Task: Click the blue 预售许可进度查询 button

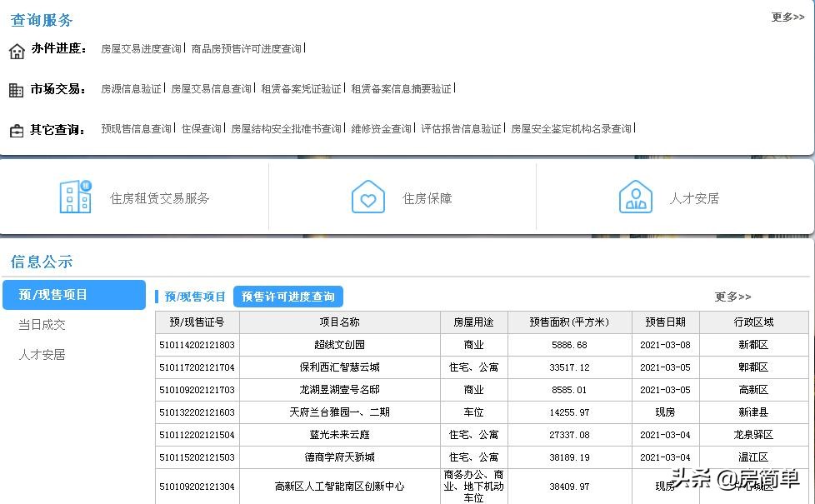Action: (x=289, y=297)
